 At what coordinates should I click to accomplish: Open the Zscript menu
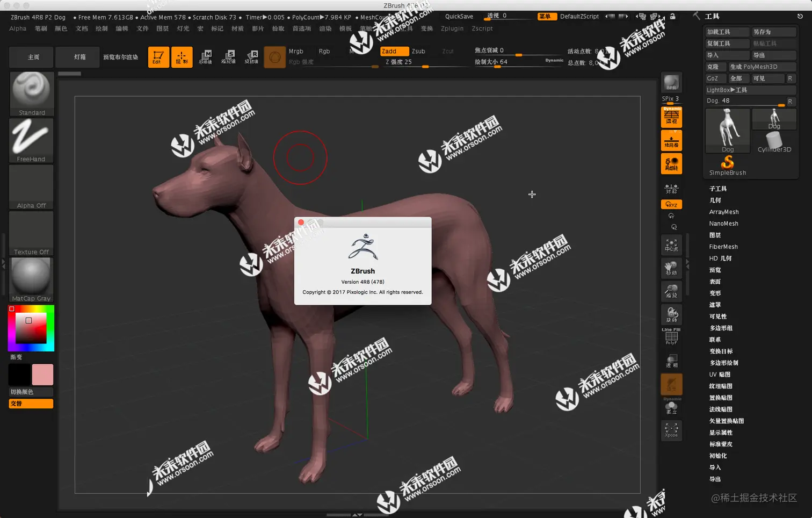[482, 28]
